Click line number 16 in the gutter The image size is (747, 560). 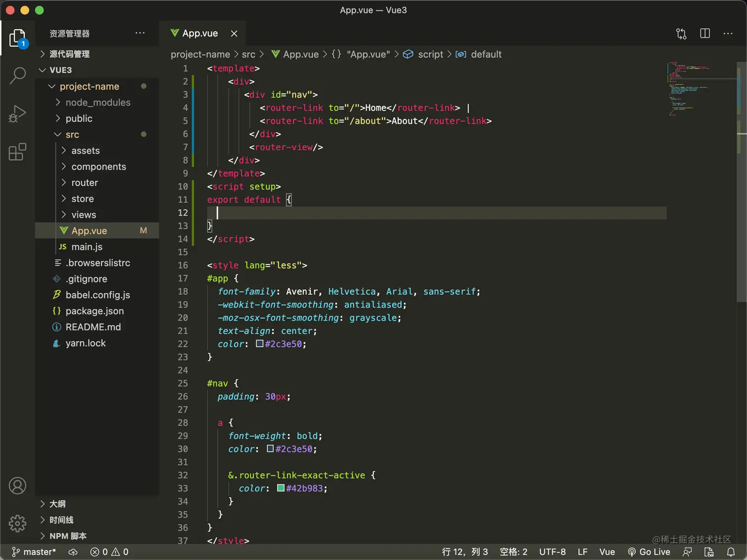pos(183,265)
